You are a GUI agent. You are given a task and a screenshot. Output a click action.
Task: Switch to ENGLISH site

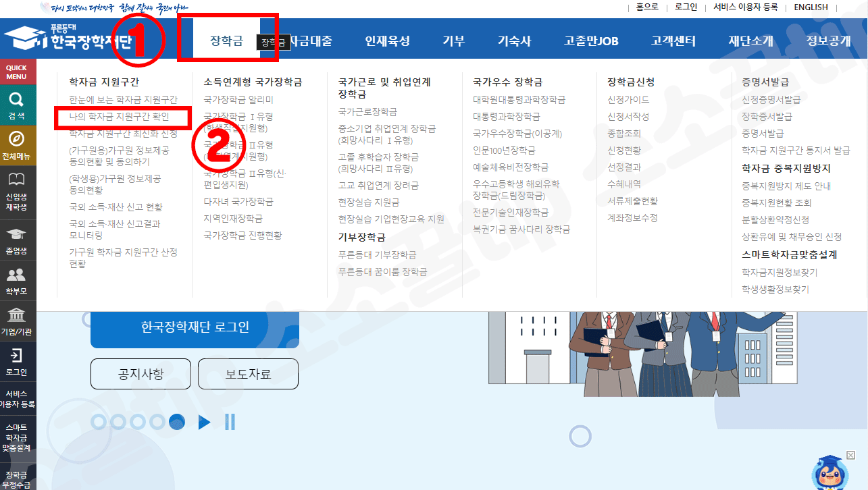(x=811, y=7)
